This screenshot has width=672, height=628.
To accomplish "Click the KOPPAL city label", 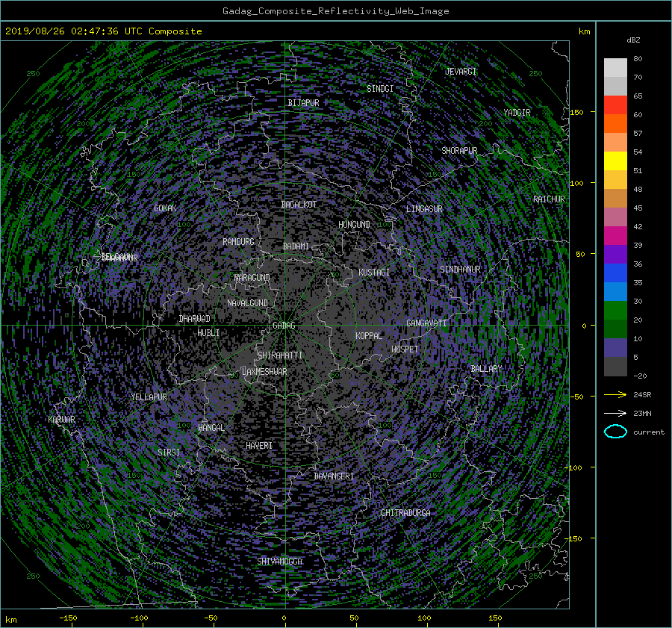I will [x=369, y=336].
